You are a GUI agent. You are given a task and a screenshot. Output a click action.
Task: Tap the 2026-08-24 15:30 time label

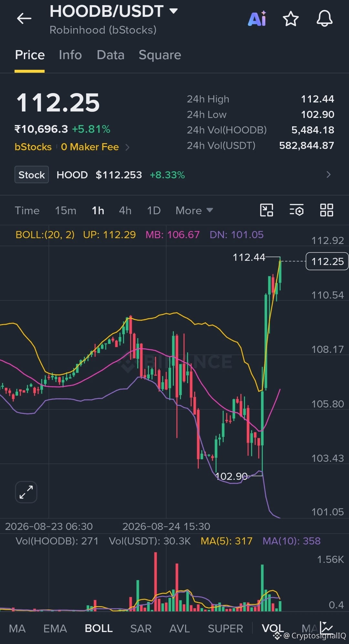(166, 526)
